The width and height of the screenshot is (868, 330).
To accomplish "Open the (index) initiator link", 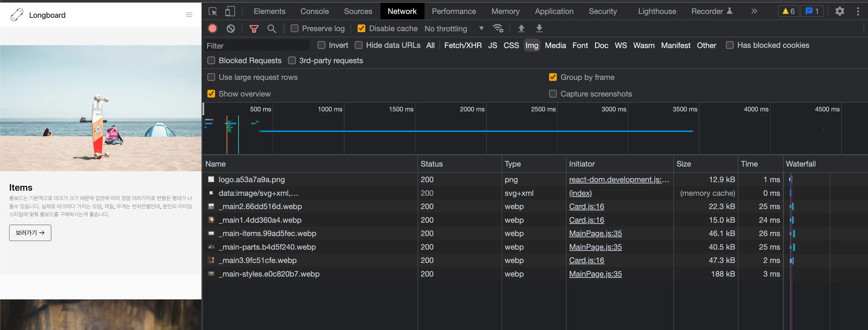I will point(580,193).
